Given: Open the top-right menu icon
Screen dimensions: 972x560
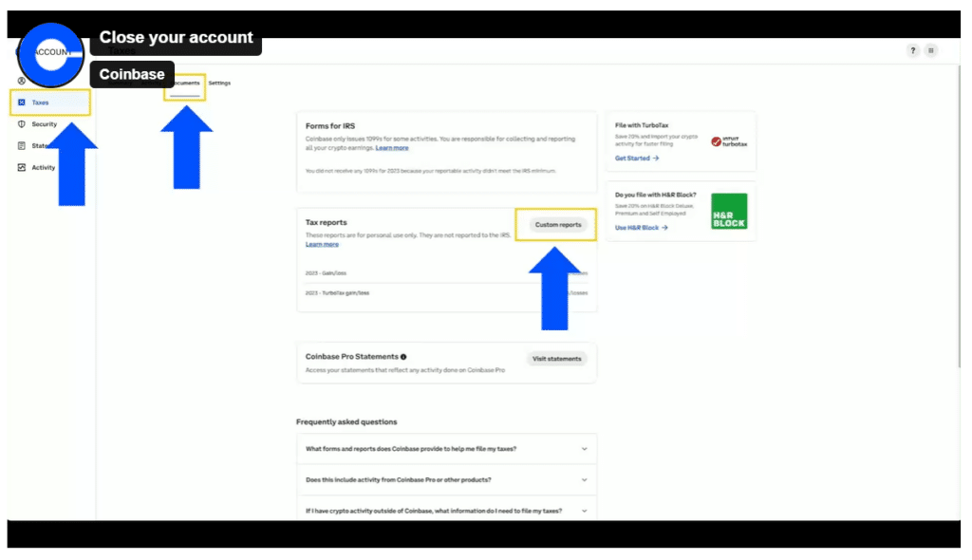Looking at the screenshot, I should [930, 51].
